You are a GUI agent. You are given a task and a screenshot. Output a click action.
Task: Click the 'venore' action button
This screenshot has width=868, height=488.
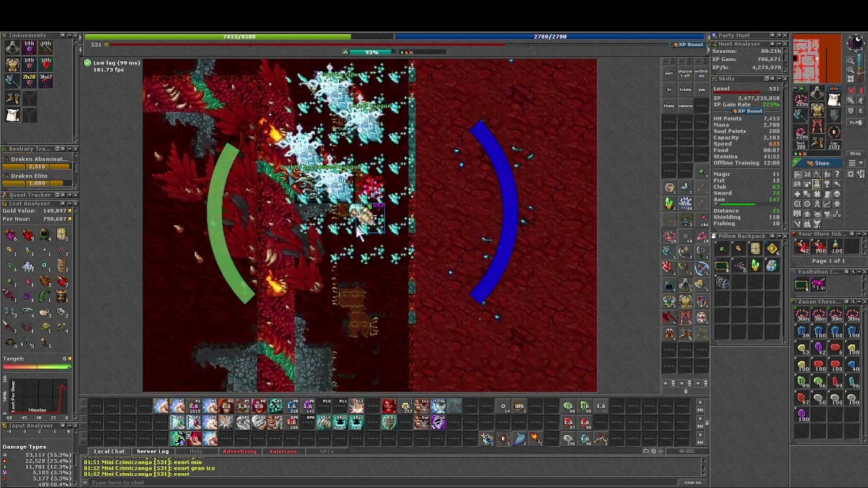(x=686, y=106)
